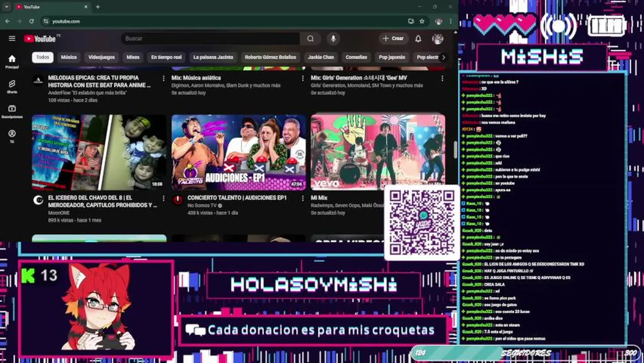644x363 pixels.
Task: Select the Mixes filter chip
Action: (133, 57)
